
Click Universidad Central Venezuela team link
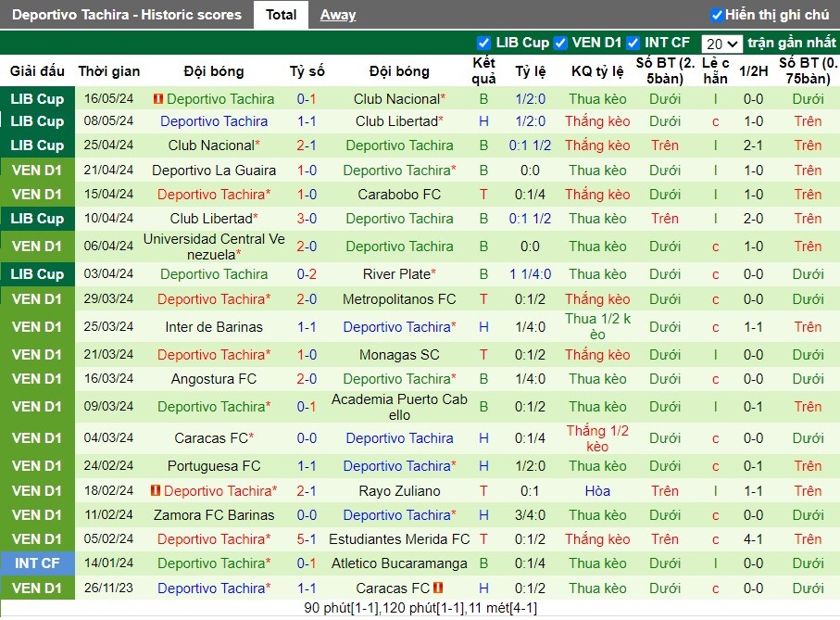pos(214,247)
